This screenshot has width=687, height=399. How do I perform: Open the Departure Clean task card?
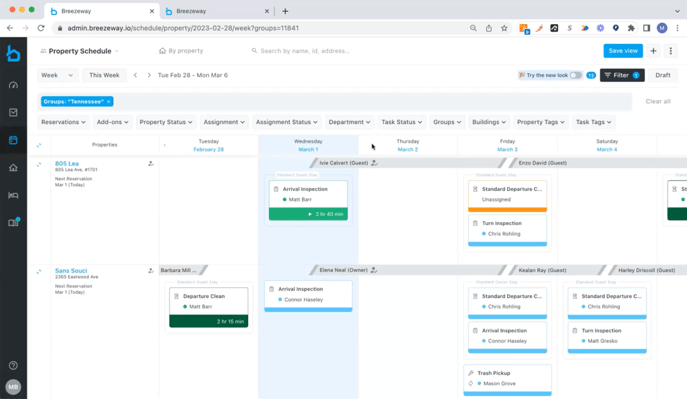click(209, 307)
